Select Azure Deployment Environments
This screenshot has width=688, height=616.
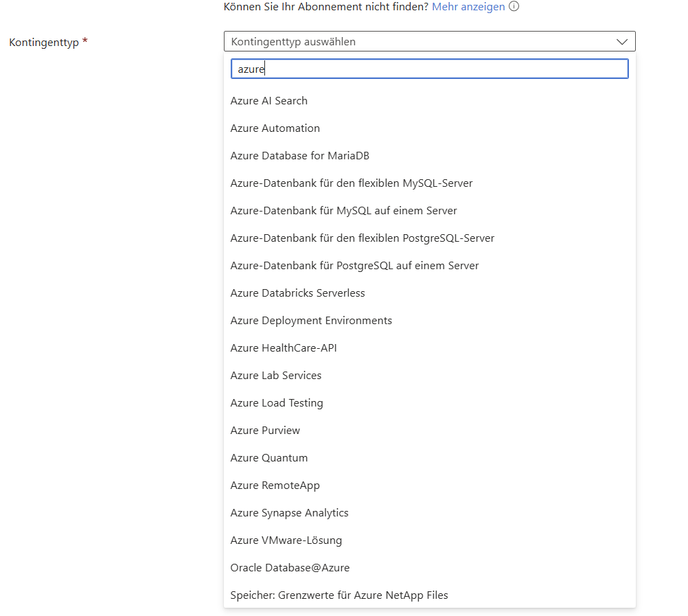click(x=430, y=321)
